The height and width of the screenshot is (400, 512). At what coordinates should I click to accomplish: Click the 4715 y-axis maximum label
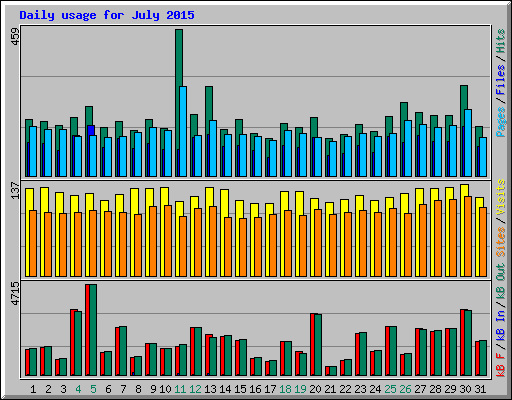click(x=15, y=293)
